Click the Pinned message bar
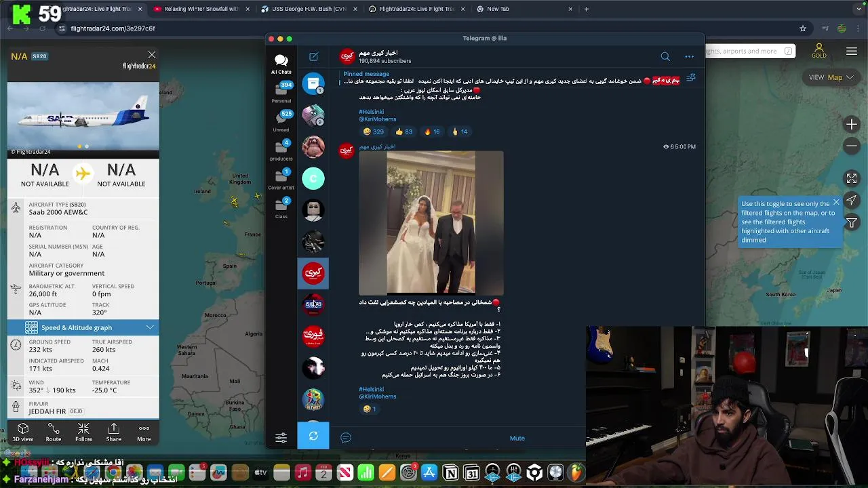The width and height of the screenshot is (868, 488). 512,77
